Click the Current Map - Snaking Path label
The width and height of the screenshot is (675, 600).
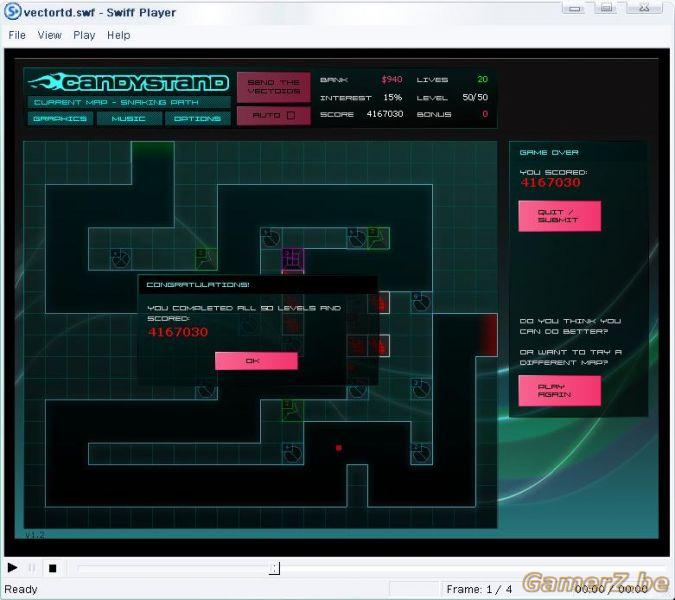click(x=117, y=102)
